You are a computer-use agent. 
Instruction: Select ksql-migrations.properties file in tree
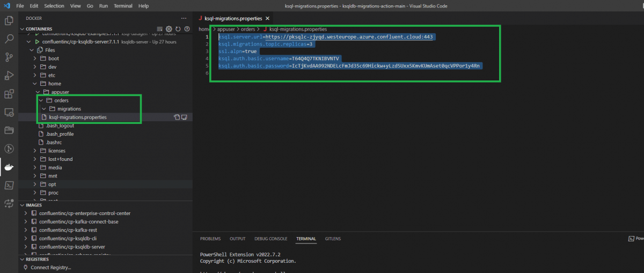tap(78, 117)
